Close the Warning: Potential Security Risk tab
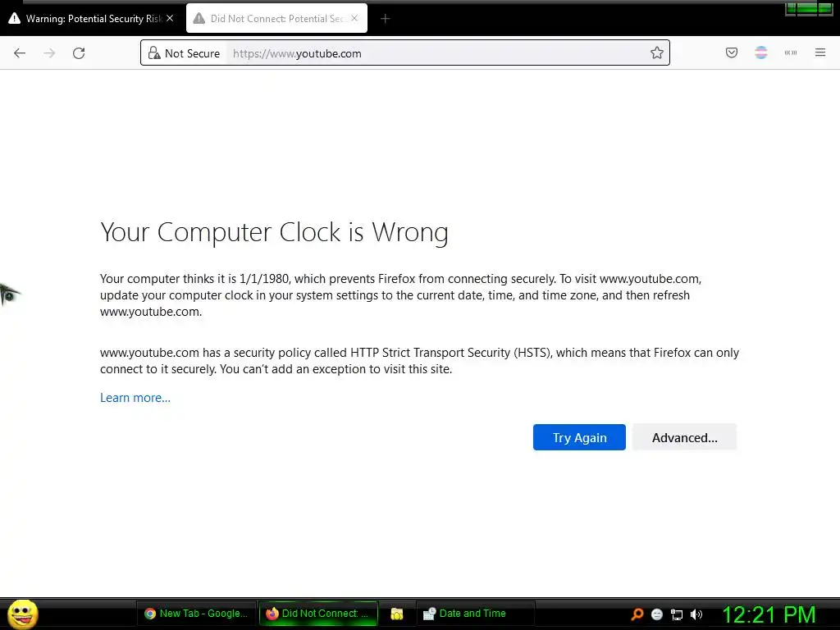 tap(170, 18)
